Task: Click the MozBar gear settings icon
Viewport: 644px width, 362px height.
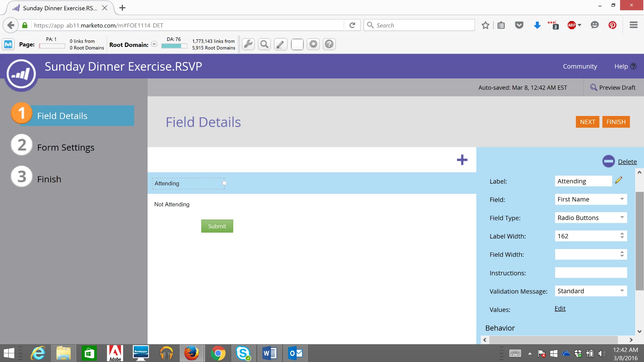Action: tap(313, 44)
